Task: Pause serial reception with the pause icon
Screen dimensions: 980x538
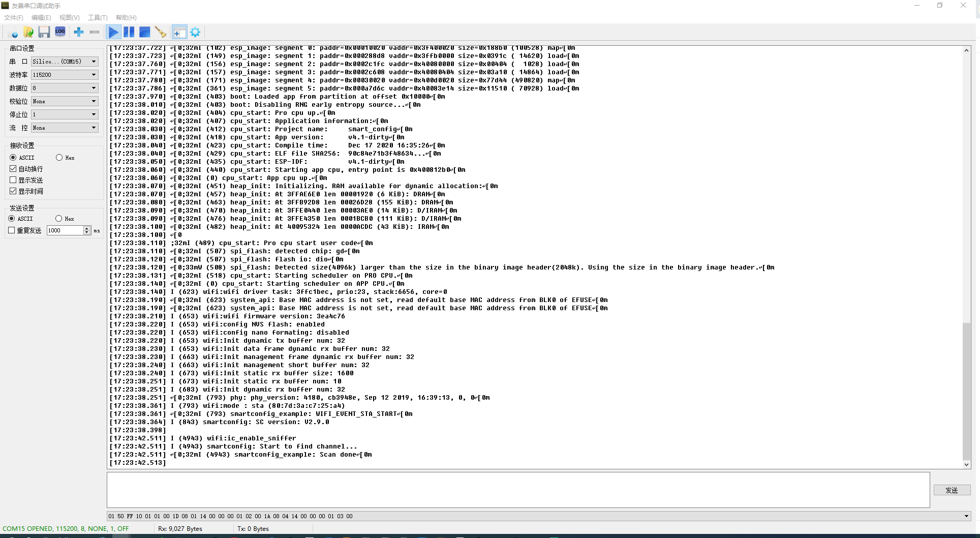Action: (x=129, y=32)
